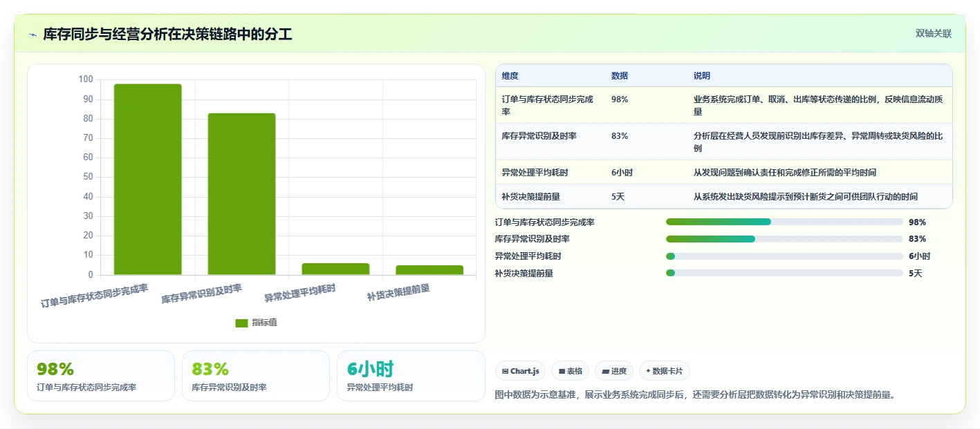Select the Chart.js tag chip
Viewport: 980px width, 429px height.
[520, 371]
